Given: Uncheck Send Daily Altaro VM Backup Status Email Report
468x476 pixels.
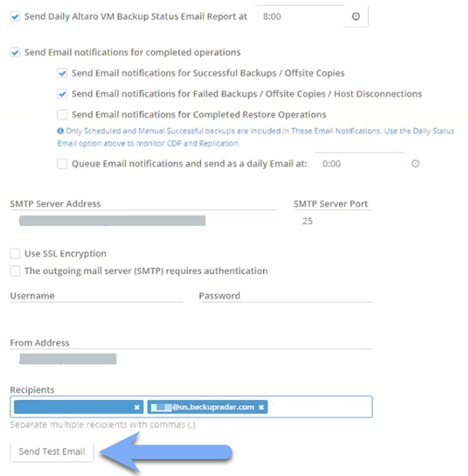Looking at the screenshot, I should tap(14, 16).
